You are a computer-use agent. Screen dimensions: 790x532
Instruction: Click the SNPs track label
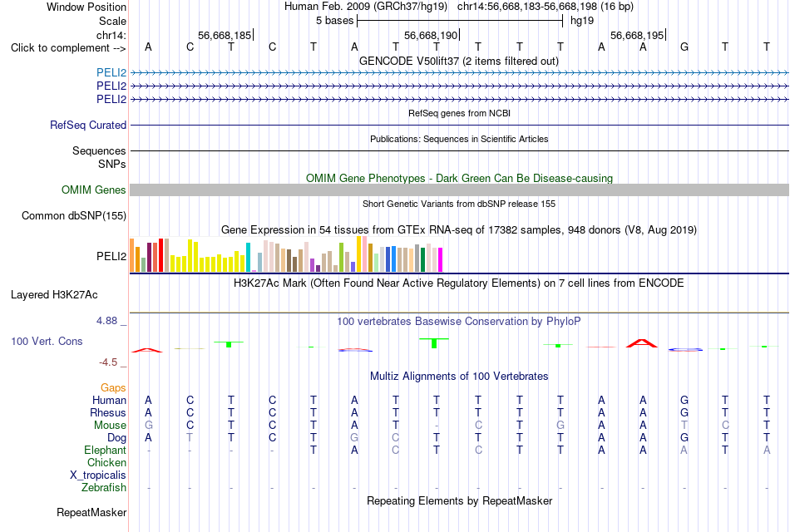tap(112, 164)
